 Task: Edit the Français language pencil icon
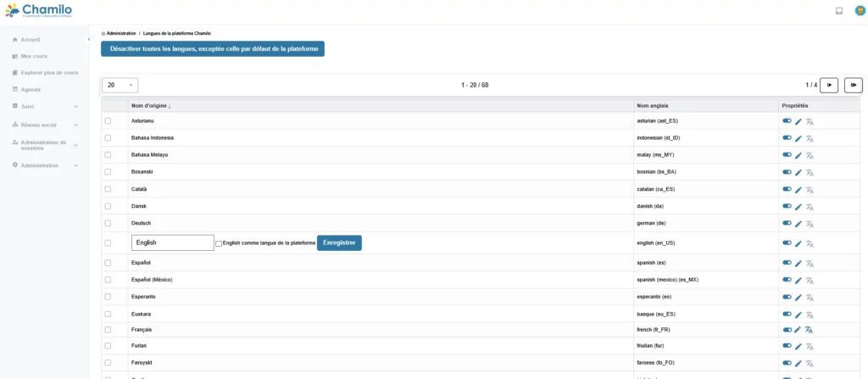click(798, 330)
